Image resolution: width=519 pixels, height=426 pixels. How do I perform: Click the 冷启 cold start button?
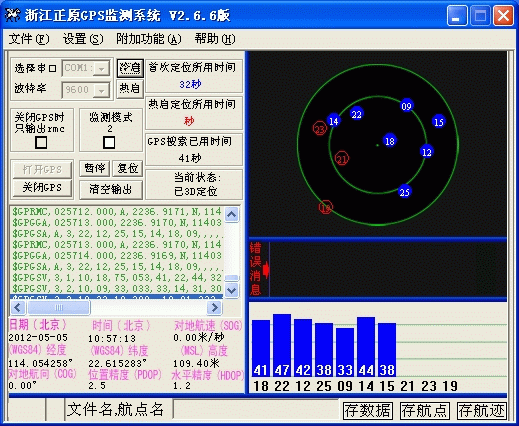130,68
